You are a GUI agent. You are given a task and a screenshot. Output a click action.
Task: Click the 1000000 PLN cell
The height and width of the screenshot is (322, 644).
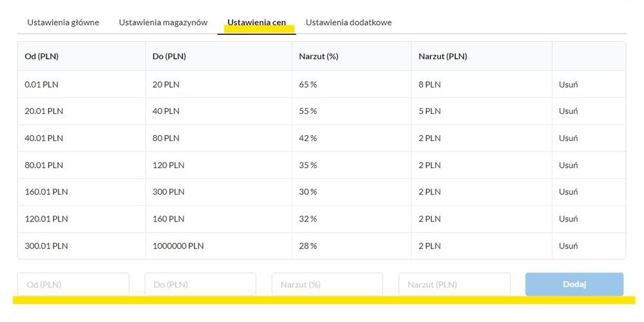pyautogui.click(x=178, y=246)
